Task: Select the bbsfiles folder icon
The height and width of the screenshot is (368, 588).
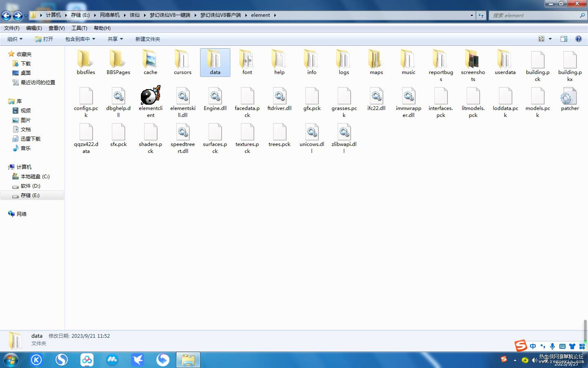Action: 86,59
